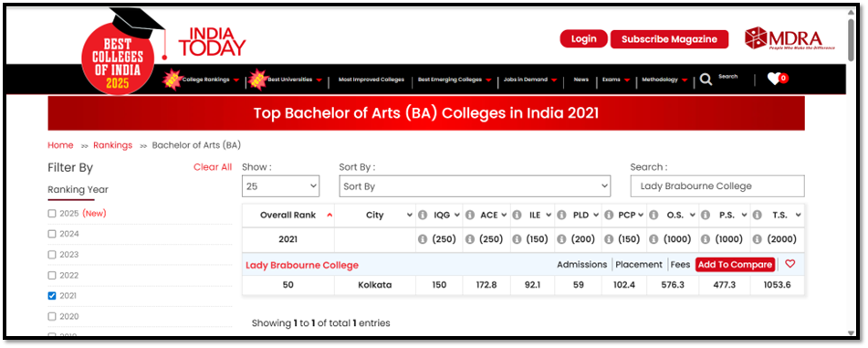Tick the 2022 ranking year checkbox
The width and height of the screenshot is (868, 348).
(x=52, y=276)
